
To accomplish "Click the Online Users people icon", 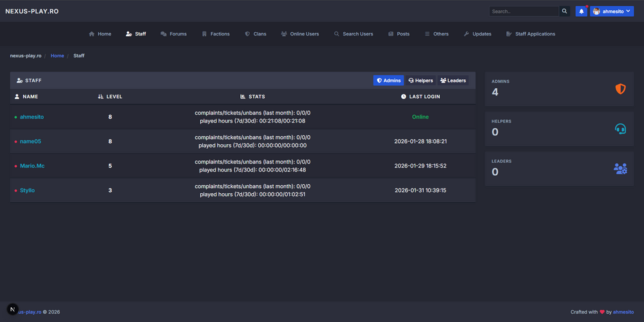I will click(284, 34).
